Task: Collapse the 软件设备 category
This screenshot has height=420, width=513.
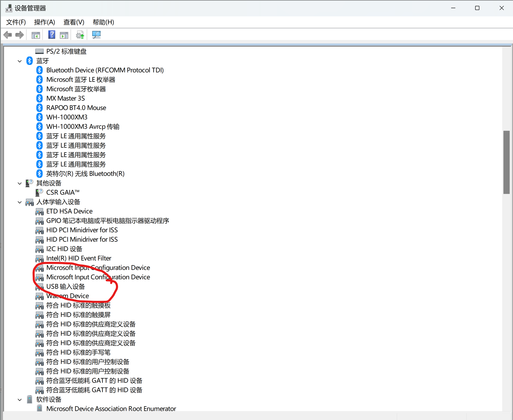Action: (x=20, y=400)
